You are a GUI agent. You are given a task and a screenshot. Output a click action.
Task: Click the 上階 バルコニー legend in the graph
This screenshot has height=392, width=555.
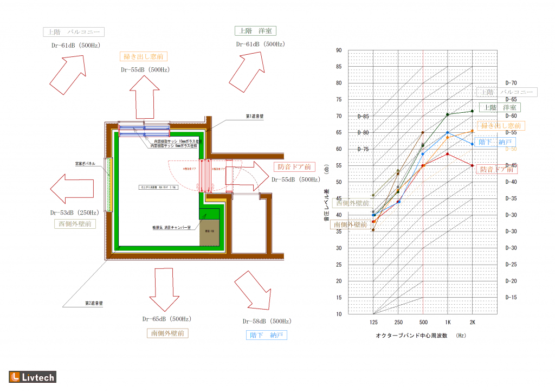coord(507,92)
